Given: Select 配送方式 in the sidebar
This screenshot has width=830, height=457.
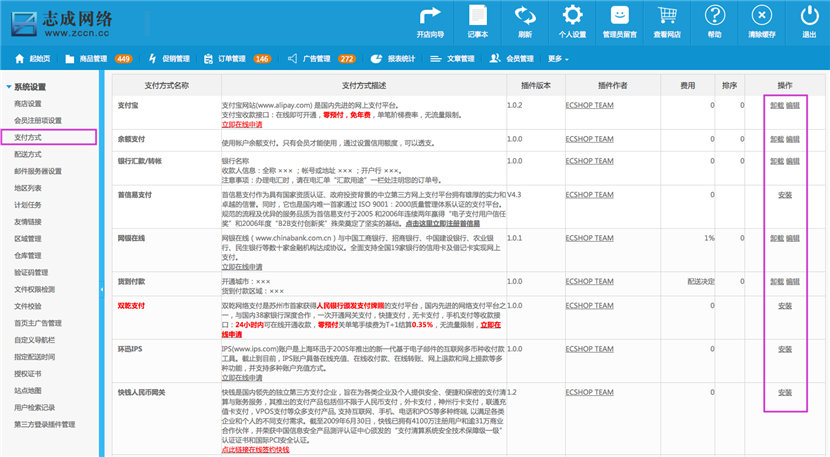Looking at the screenshot, I should coord(28,154).
